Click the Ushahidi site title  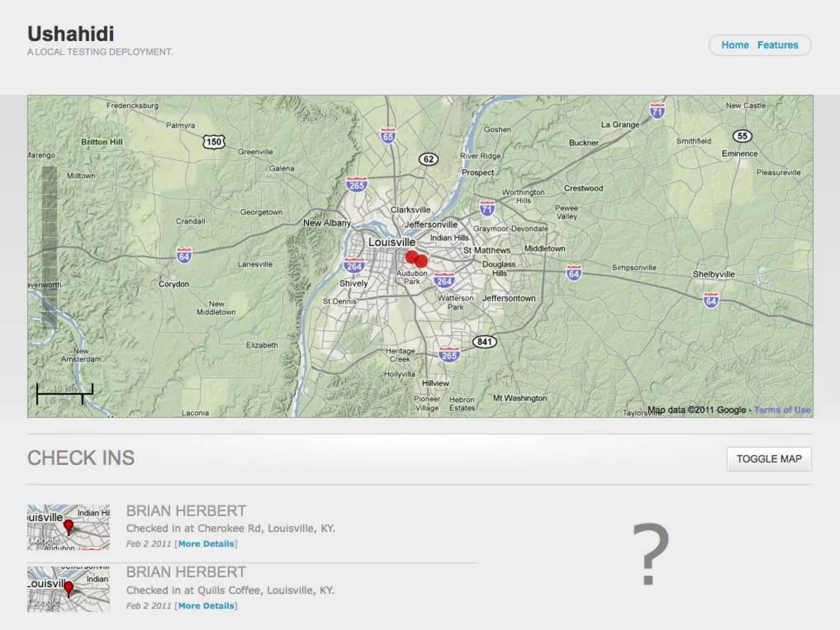(71, 34)
